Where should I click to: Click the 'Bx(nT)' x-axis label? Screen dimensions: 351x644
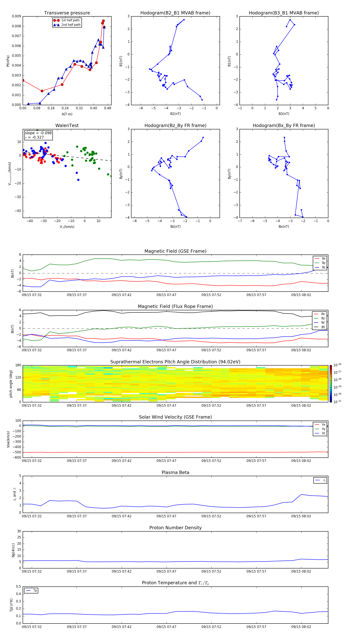(x=284, y=227)
